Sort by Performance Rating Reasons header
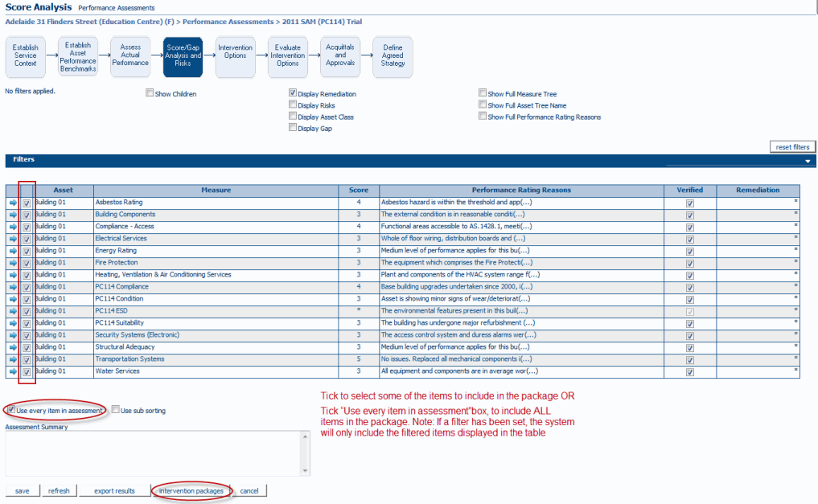The width and height of the screenshot is (818, 504). point(521,191)
